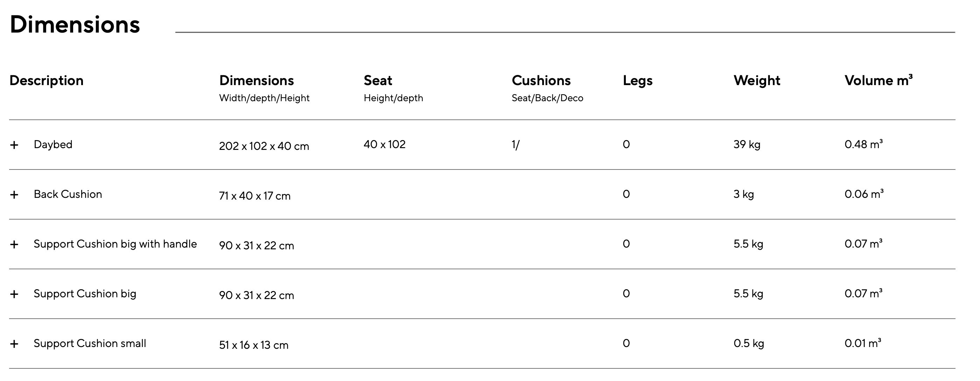Expand the Support Cushion big plus icon
This screenshot has height=381, width=980.
14,294
